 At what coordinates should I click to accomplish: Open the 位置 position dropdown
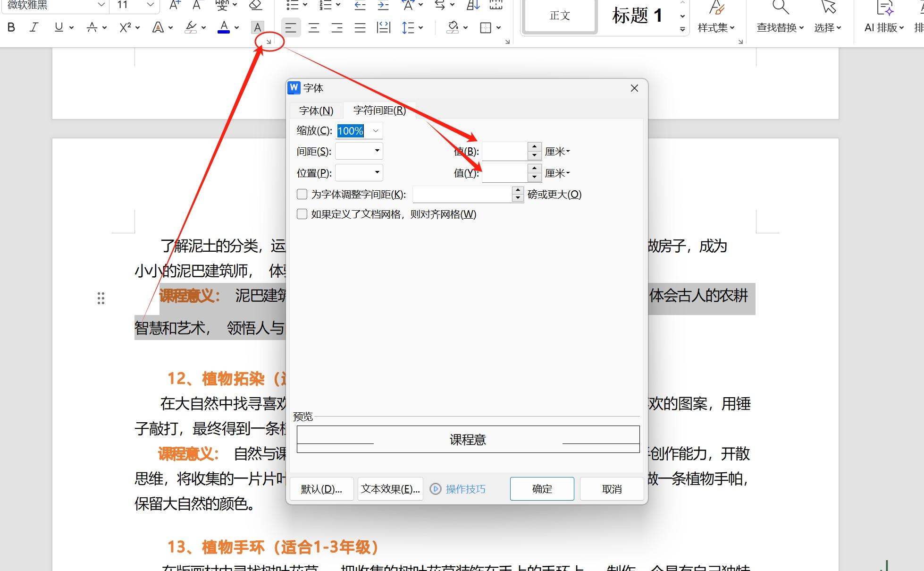pos(377,172)
